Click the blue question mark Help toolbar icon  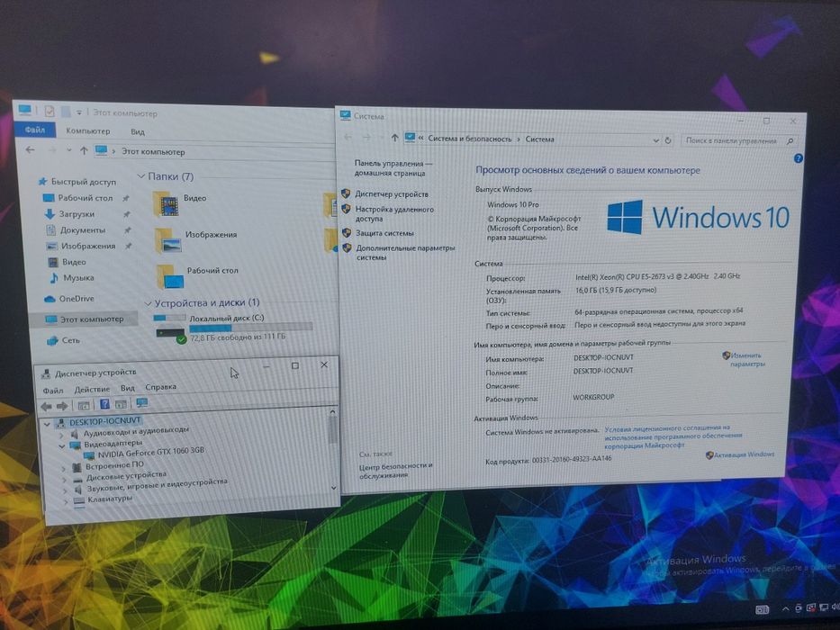point(104,404)
